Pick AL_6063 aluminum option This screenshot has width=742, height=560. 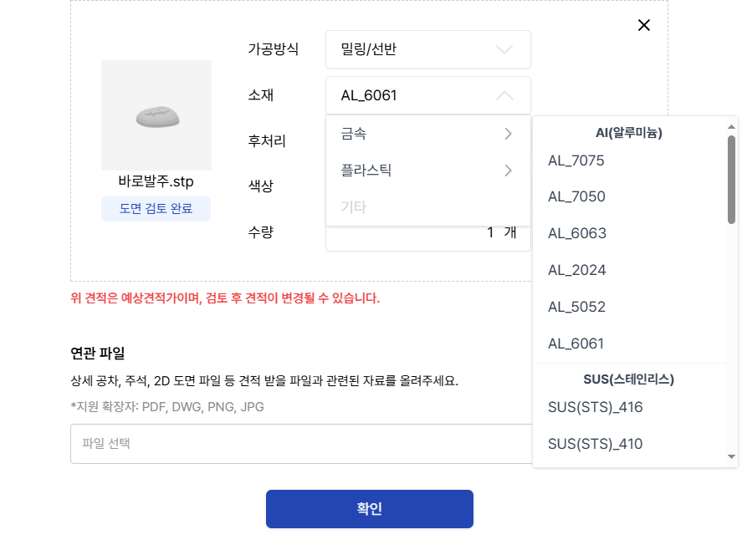point(576,233)
